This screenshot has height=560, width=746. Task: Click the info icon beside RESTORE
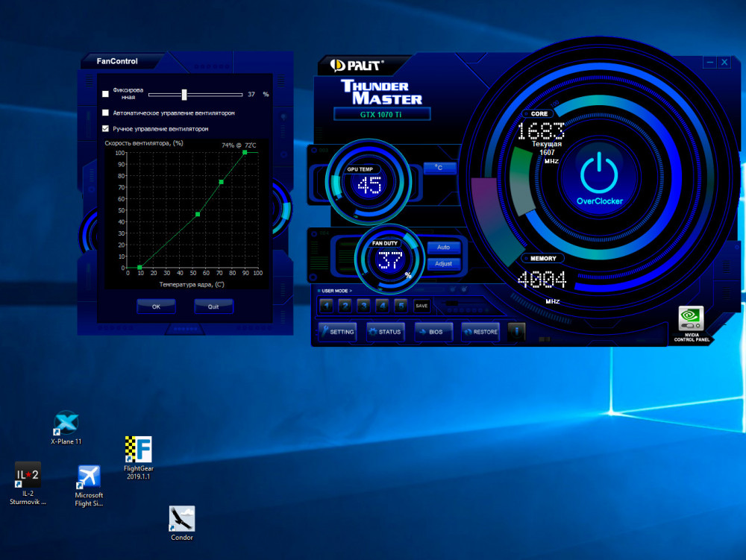[518, 333]
